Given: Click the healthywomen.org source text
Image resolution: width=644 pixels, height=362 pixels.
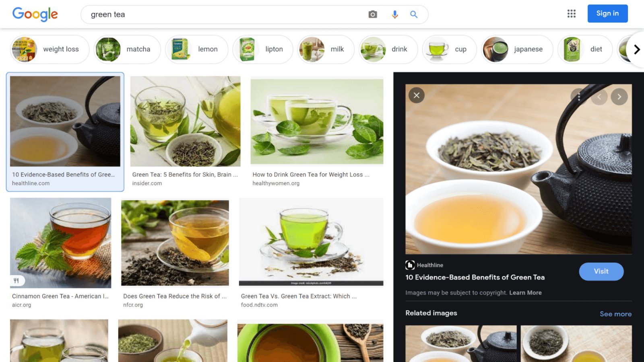Looking at the screenshot, I should [x=276, y=183].
